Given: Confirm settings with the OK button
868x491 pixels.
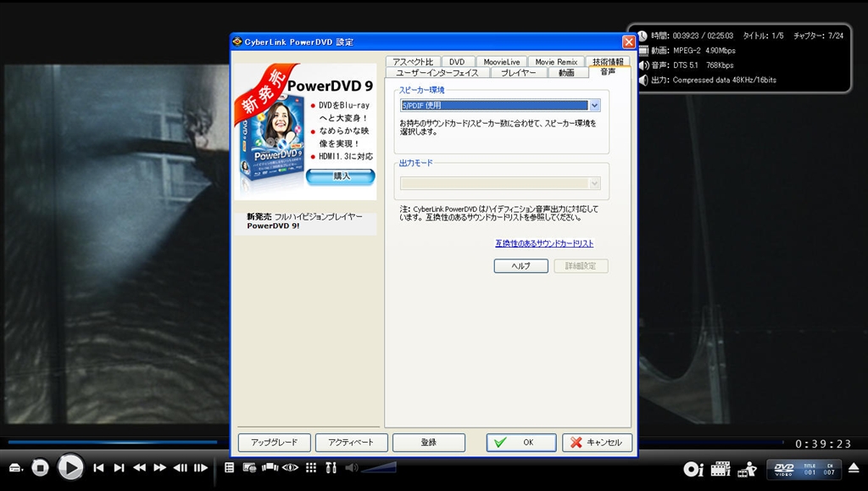Looking at the screenshot, I should (x=521, y=443).
